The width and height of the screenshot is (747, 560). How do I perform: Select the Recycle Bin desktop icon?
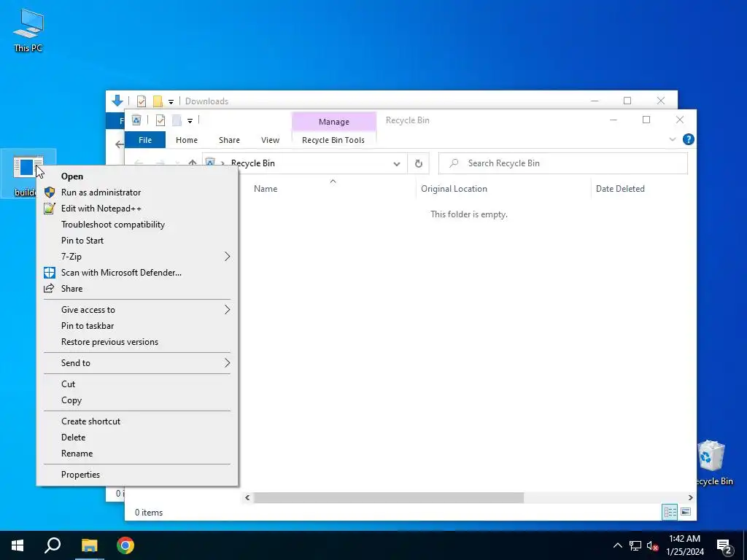[712, 463]
